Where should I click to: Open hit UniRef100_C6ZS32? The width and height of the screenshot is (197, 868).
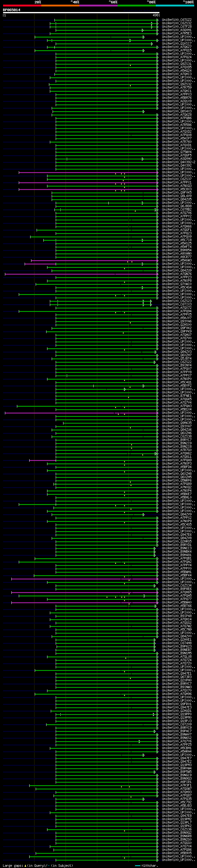(177, 23)
